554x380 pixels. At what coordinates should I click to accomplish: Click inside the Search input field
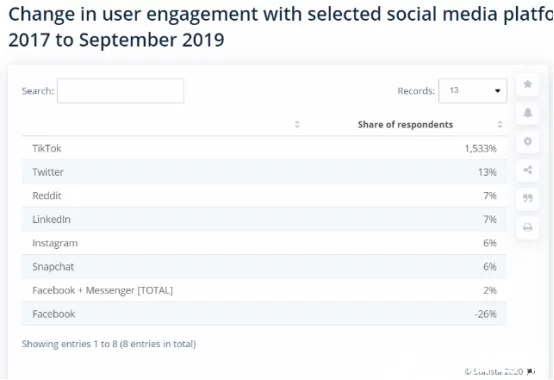pos(120,91)
